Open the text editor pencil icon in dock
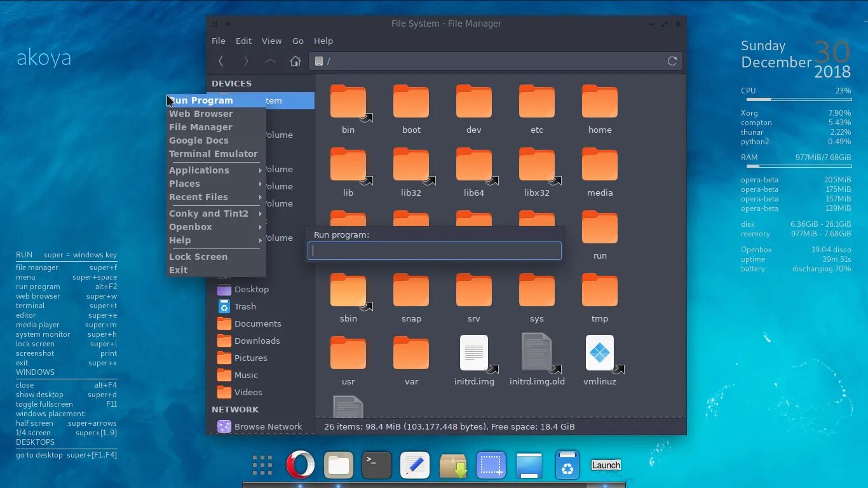The image size is (868, 488). [415, 465]
